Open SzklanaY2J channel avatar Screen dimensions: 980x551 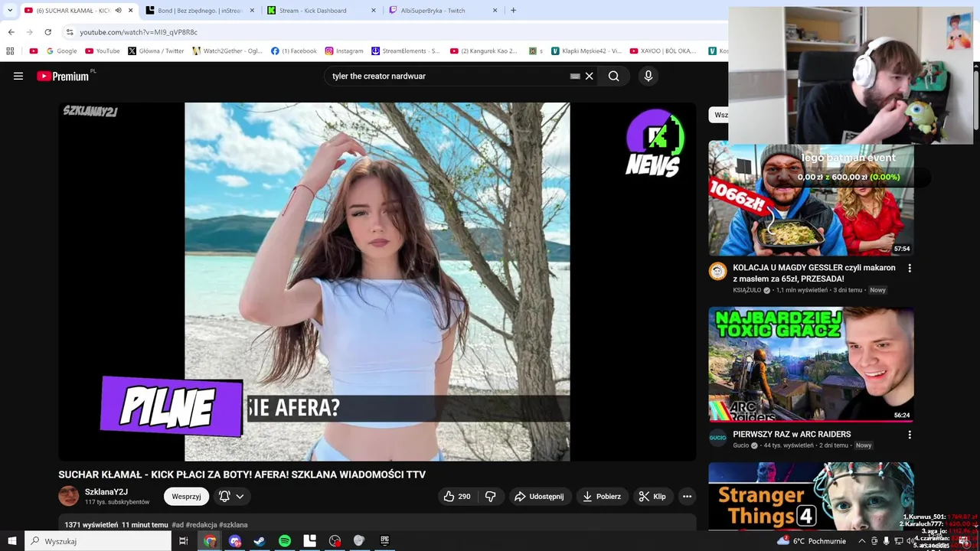point(69,496)
